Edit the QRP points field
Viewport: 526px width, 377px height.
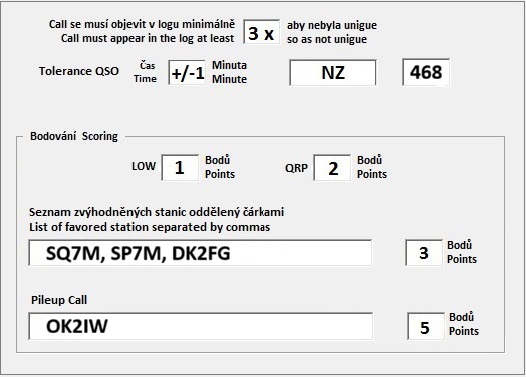(x=332, y=167)
